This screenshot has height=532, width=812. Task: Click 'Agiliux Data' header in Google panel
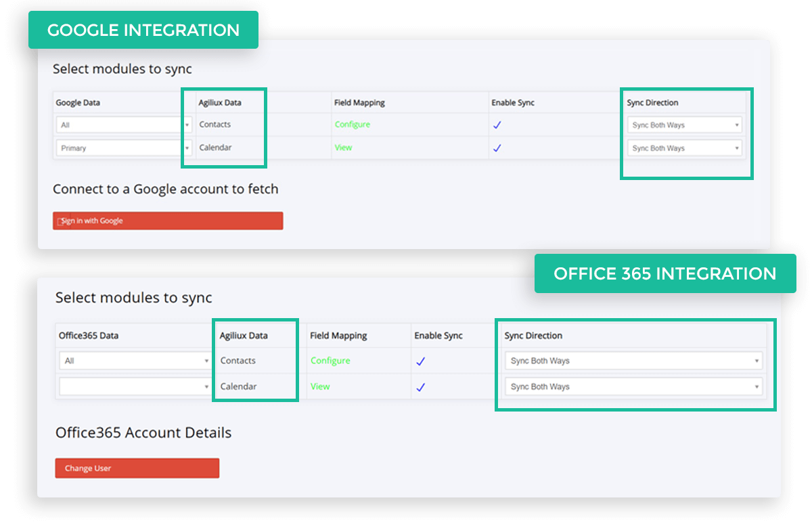220,103
